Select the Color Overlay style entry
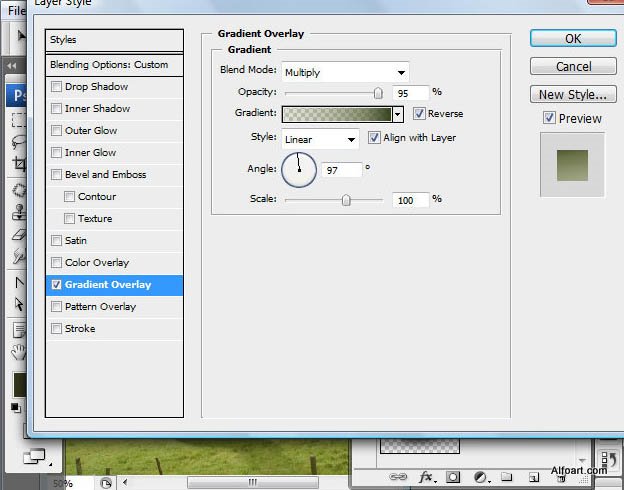624x490 pixels. (x=97, y=263)
